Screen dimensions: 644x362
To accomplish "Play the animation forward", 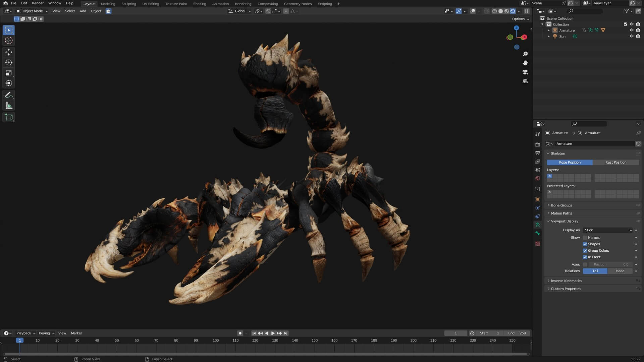I will (273, 334).
